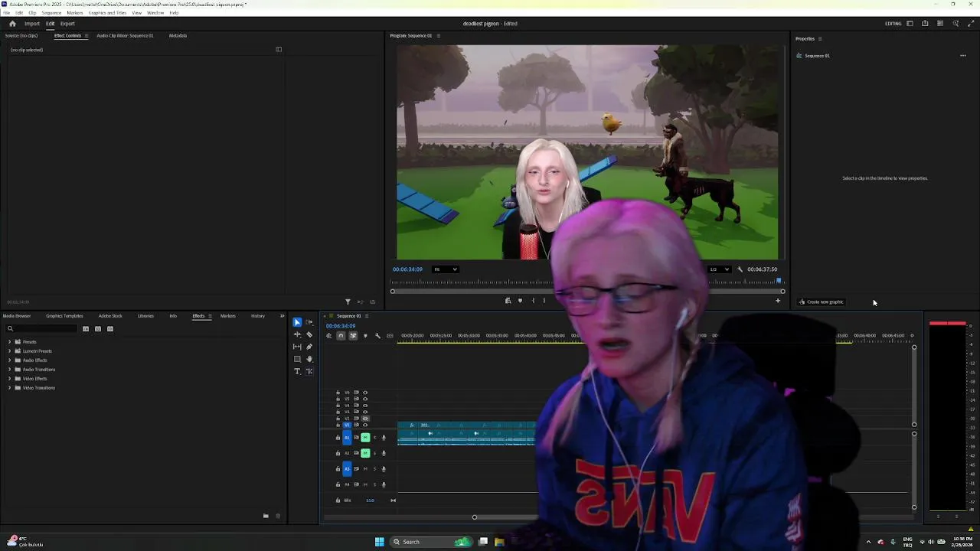Screen dimensions: 980x551
Task: Toggle V6 track output eye
Action: (365, 393)
